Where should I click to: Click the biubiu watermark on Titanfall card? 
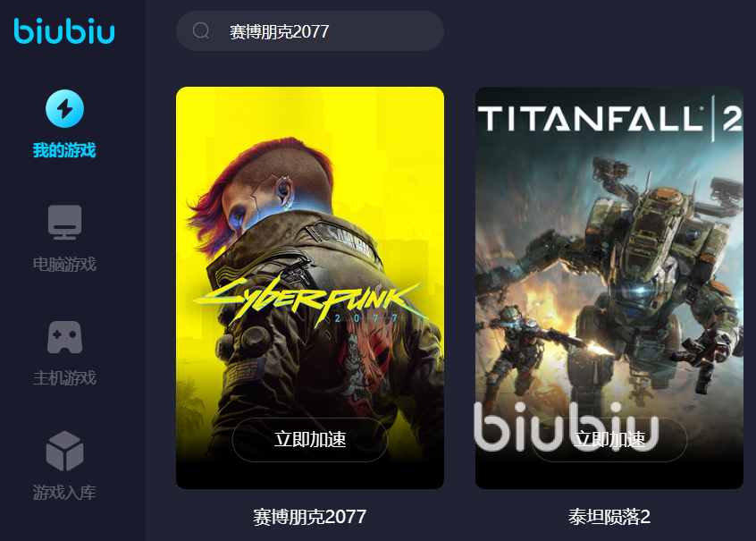point(566,427)
